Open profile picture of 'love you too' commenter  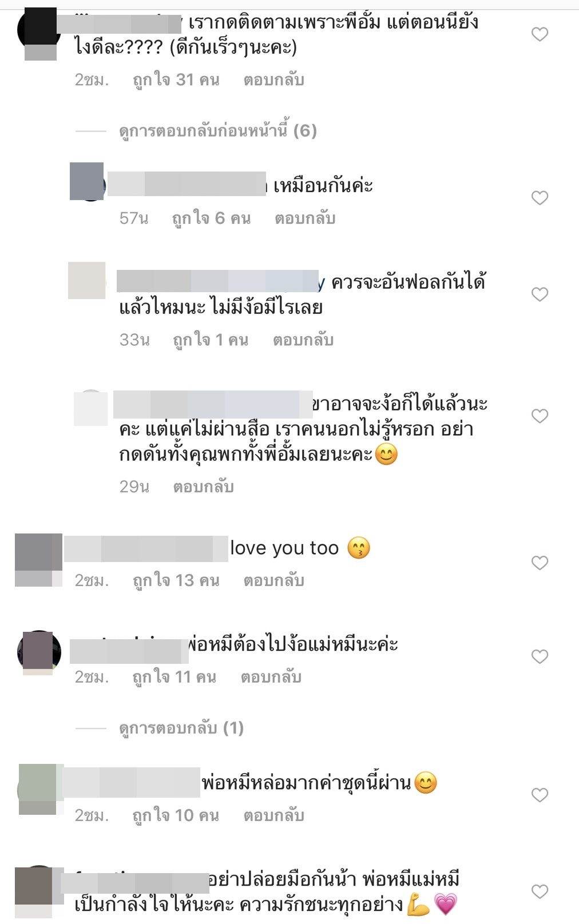click(x=38, y=560)
